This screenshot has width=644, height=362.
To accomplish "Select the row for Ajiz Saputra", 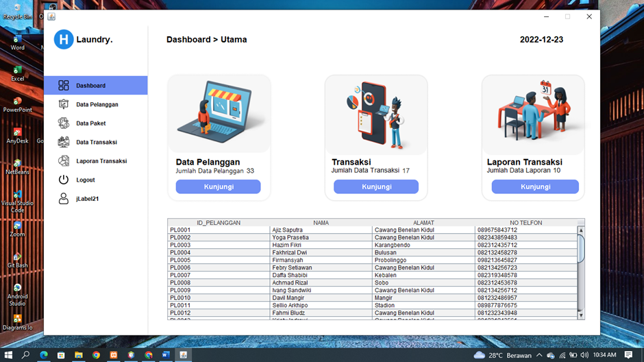I will (x=287, y=230).
